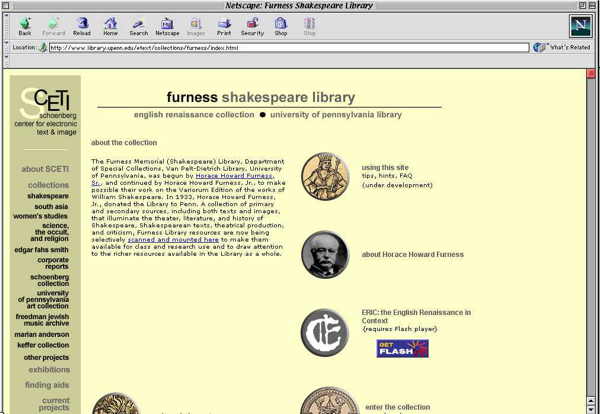The width and height of the screenshot is (600, 414).
Task: Click the Images toolbar icon
Action: 196,26
